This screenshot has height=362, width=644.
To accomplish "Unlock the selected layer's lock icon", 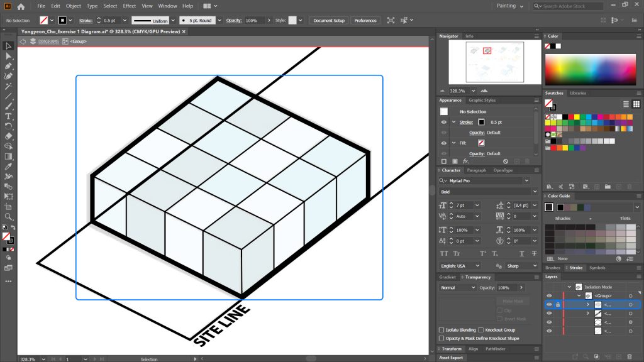I will click(558, 304).
